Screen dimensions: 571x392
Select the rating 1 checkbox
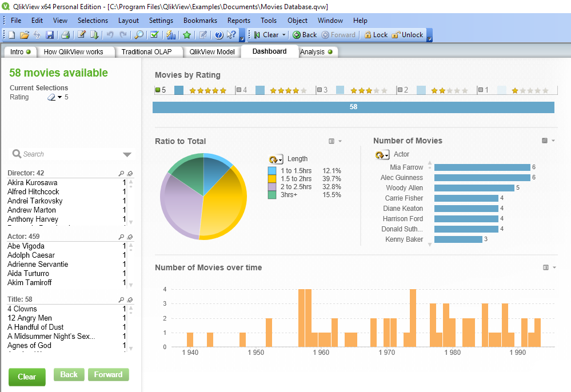[x=481, y=90]
